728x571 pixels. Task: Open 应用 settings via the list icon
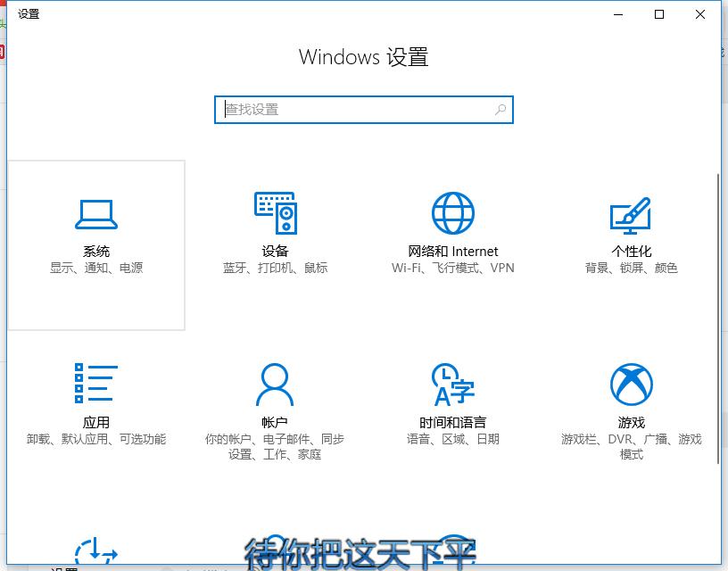[95, 384]
